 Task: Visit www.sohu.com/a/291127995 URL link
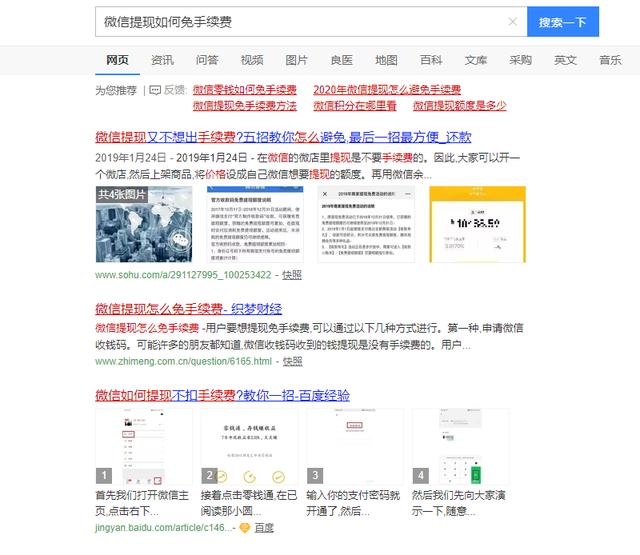pyautogui.click(x=183, y=275)
